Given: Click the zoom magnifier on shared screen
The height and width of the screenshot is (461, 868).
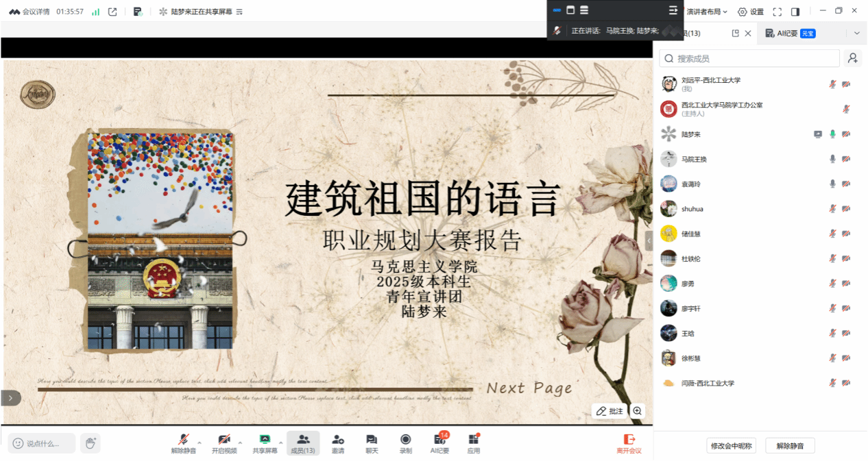Looking at the screenshot, I should click(638, 411).
